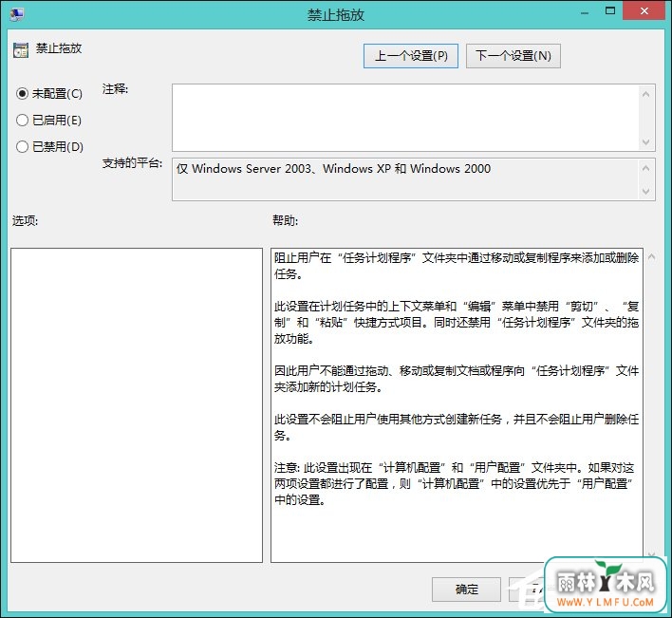The image size is (672, 618).
Task: Maximize the 禁止拖放 window
Action: click(x=610, y=11)
